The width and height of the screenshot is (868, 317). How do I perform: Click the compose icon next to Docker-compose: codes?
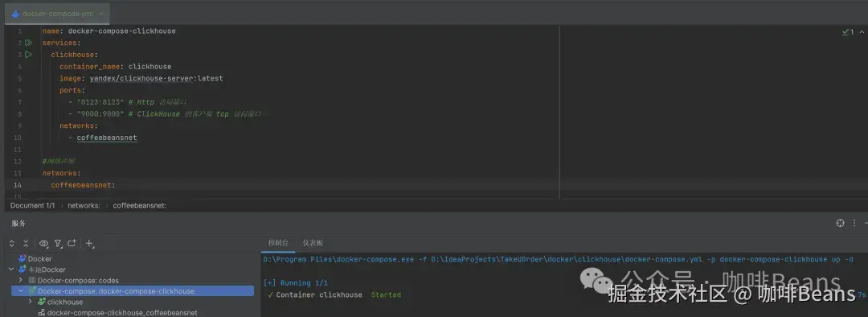pyautogui.click(x=32, y=281)
